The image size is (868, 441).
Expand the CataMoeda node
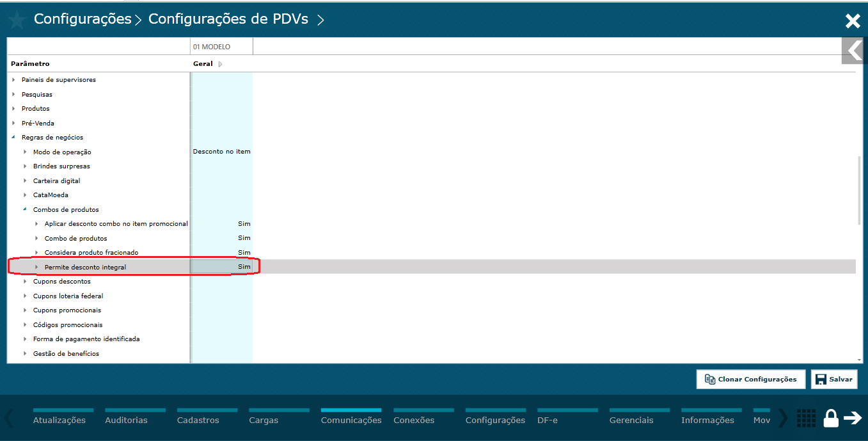(x=25, y=195)
